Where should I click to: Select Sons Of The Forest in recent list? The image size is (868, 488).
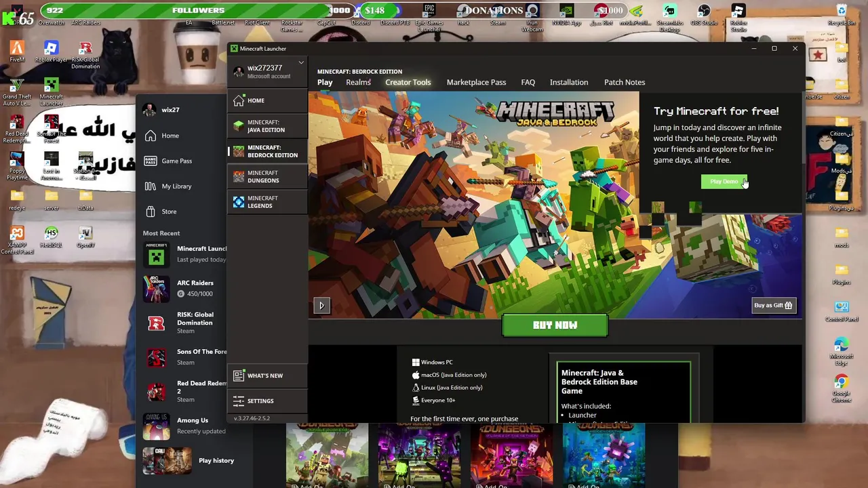pos(184,357)
